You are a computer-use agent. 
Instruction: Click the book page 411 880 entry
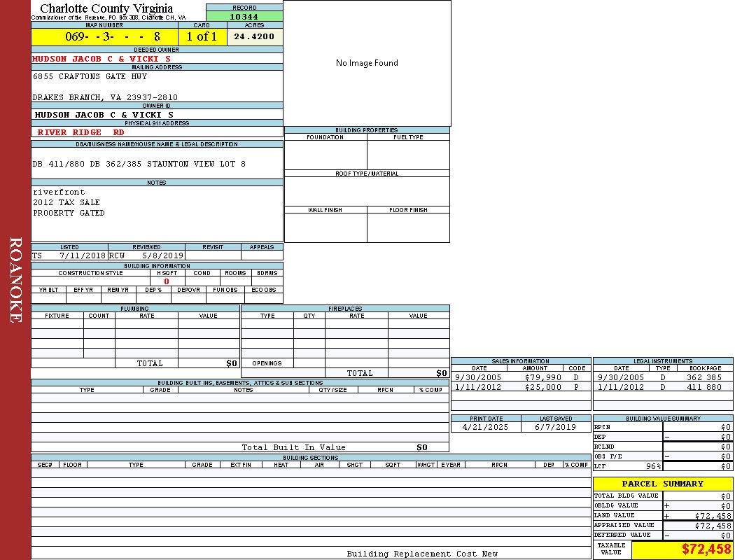coord(703,387)
